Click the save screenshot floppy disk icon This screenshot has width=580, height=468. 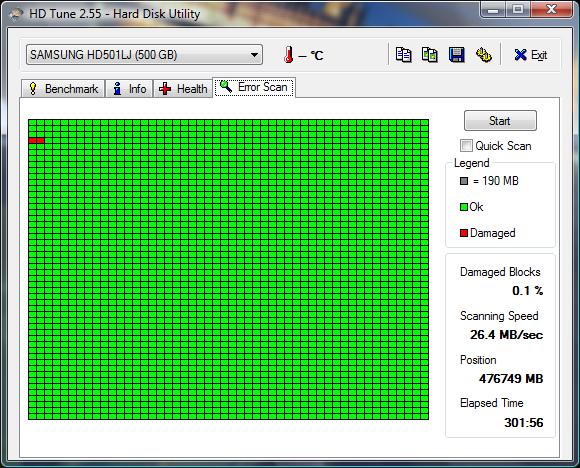click(456, 55)
